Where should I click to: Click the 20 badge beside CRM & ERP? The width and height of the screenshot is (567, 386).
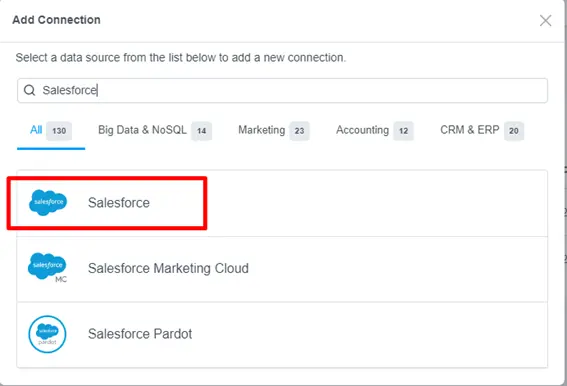coord(514,131)
